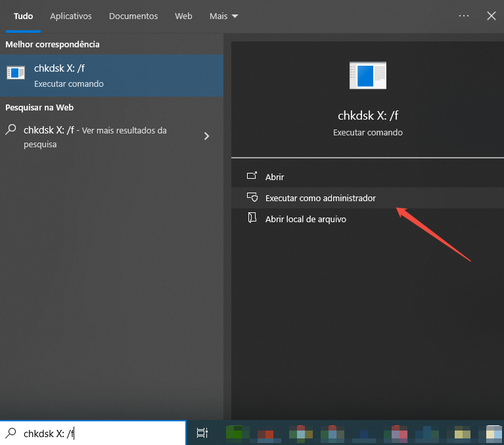The image size is (504, 445).
Task: Expand the Mais filter dropdown
Action: tap(223, 16)
